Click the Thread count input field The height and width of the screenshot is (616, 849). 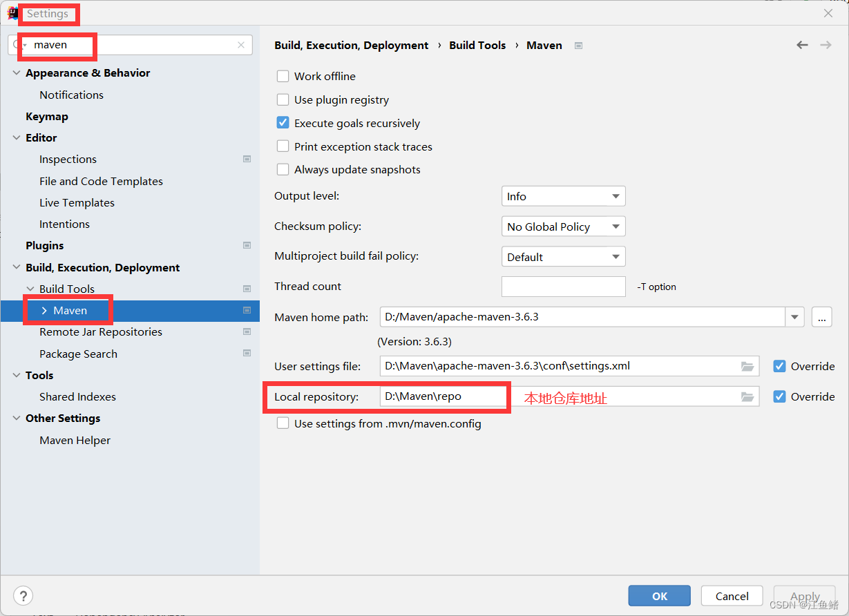[563, 286]
